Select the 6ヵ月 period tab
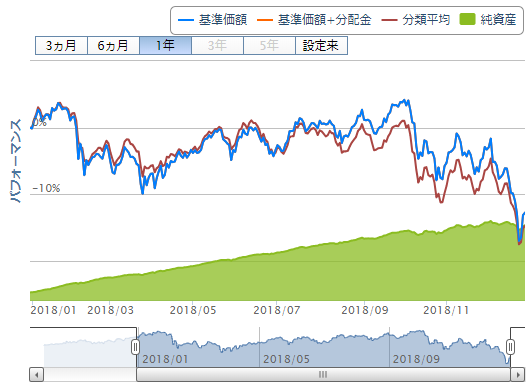This screenshot has width=528, height=390. click(x=113, y=45)
